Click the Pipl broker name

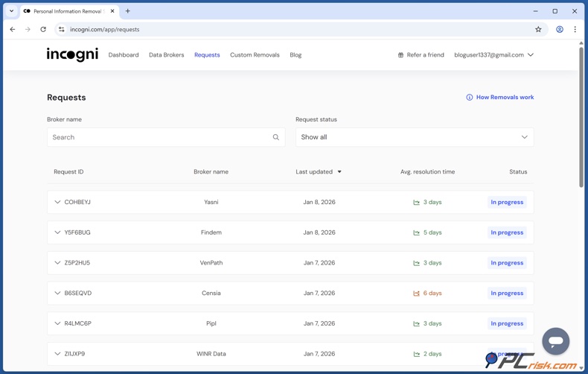pos(211,323)
